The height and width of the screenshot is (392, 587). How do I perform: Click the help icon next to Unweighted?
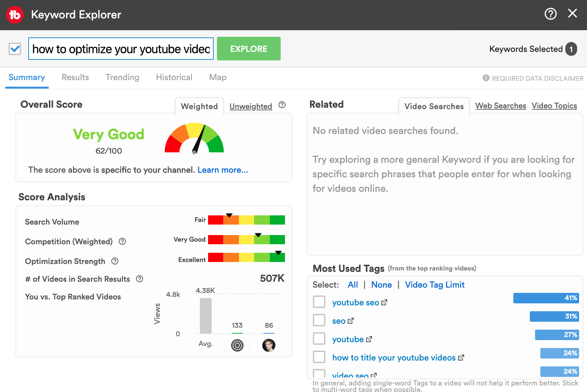click(x=282, y=105)
